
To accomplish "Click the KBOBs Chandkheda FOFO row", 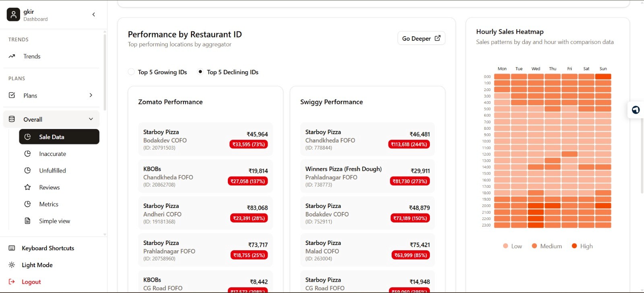I will coord(205,176).
